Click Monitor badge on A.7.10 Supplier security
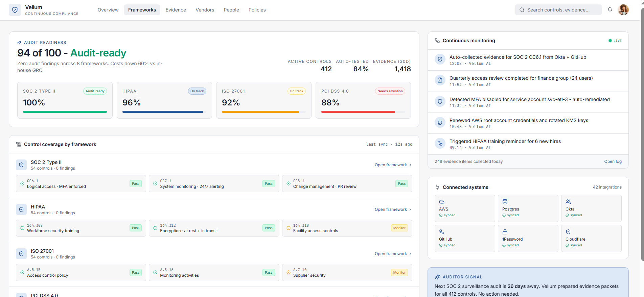This screenshot has height=297, width=644. coord(399,273)
